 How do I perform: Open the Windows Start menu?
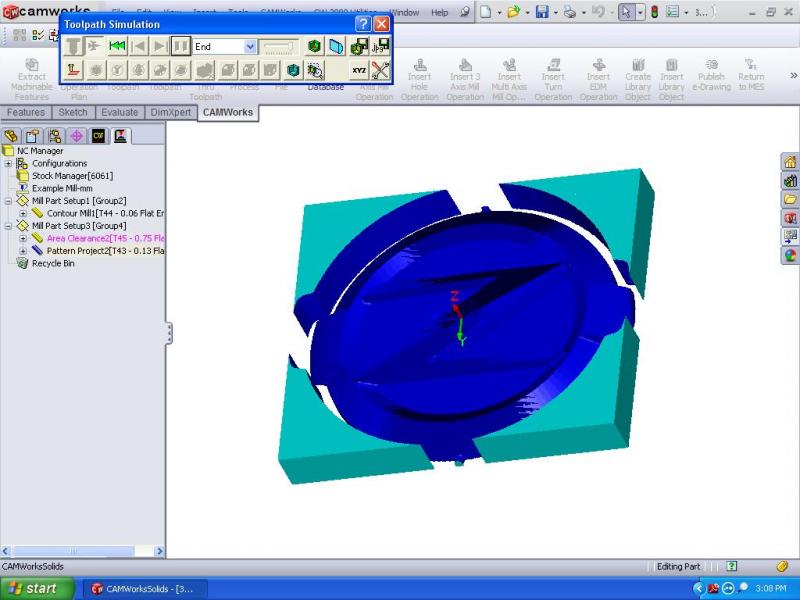[37, 588]
